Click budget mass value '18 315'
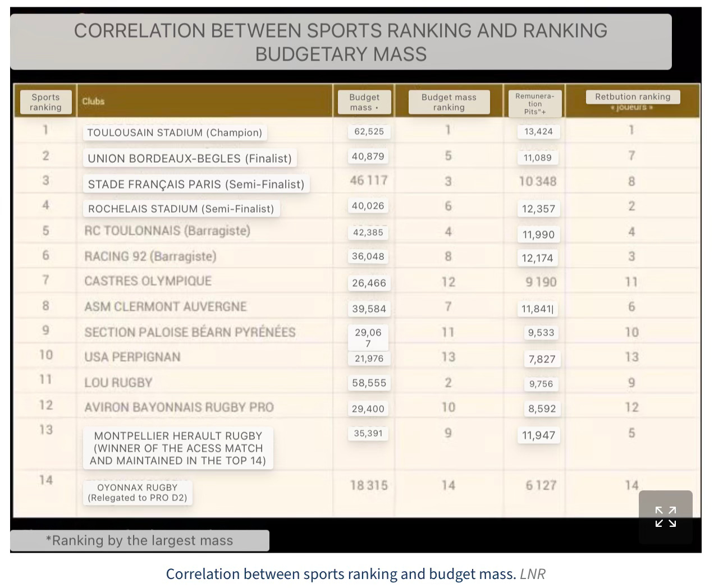 coord(369,485)
